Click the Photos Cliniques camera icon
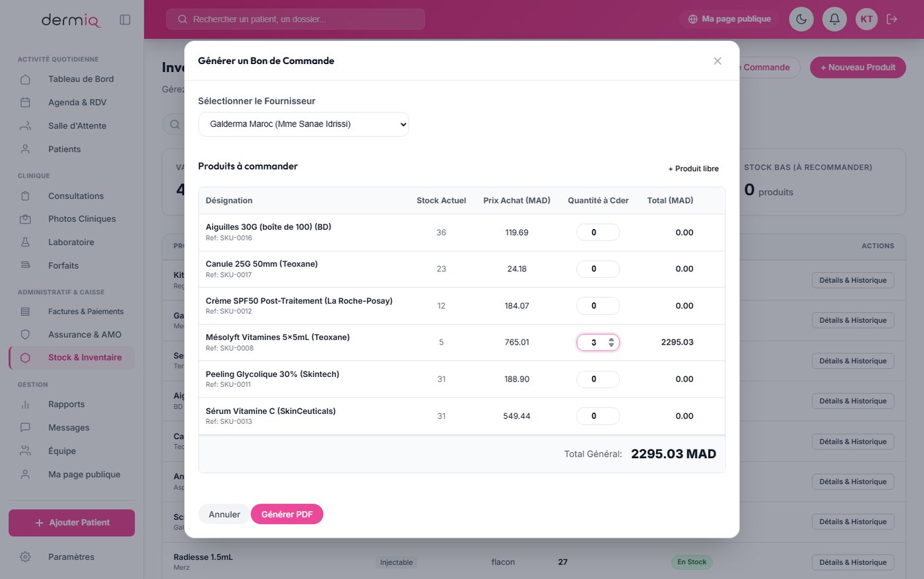 click(x=25, y=219)
